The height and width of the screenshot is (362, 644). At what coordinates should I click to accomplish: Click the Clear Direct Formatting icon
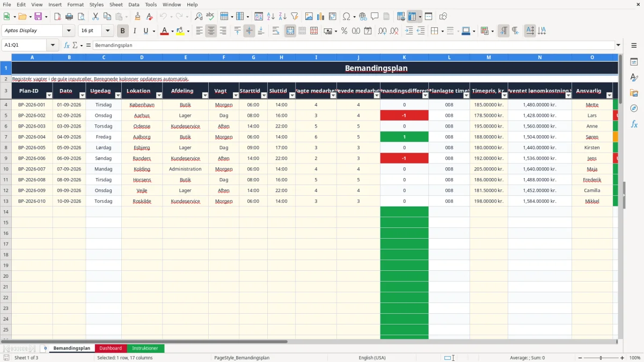pos(149,17)
